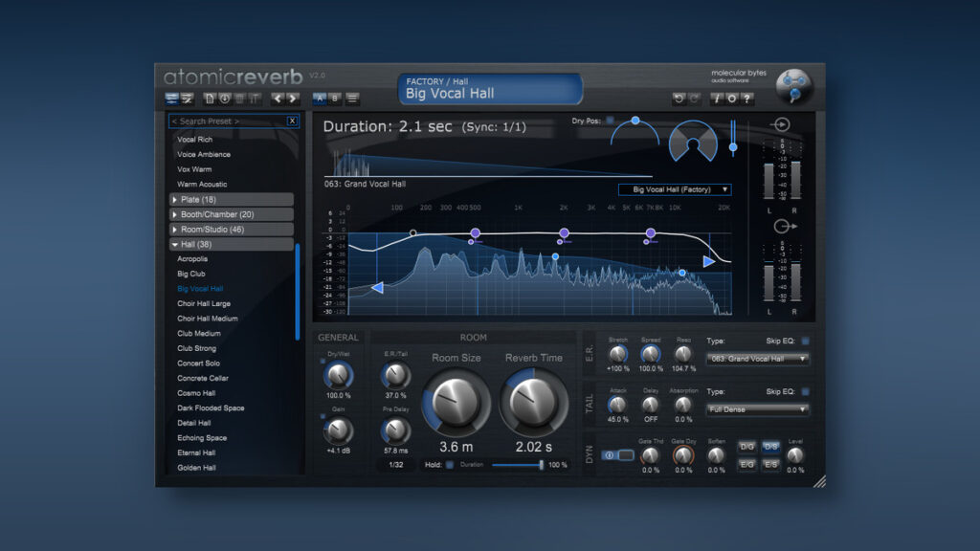Click the save preset down-arrow icon

point(224,99)
